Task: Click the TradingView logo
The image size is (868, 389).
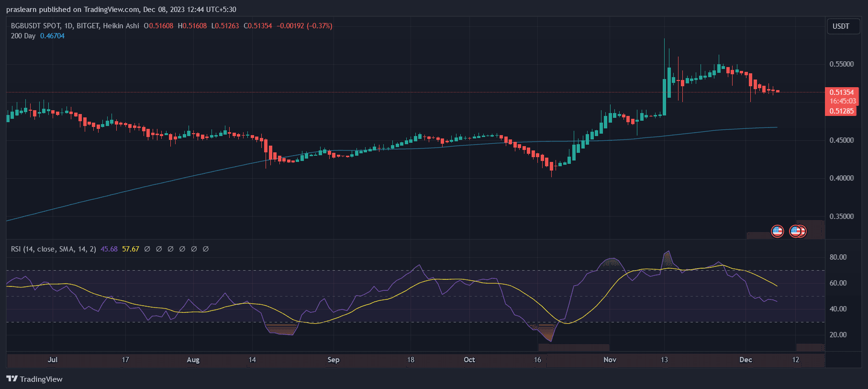Action: coord(34,379)
